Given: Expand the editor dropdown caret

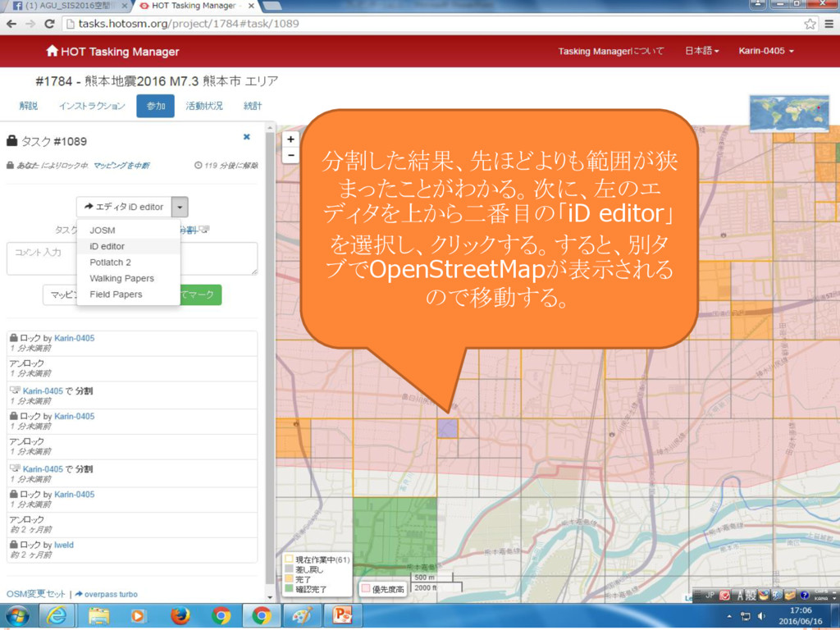Looking at the screenshot, I should pyautogui.click(x=181, y=207).
